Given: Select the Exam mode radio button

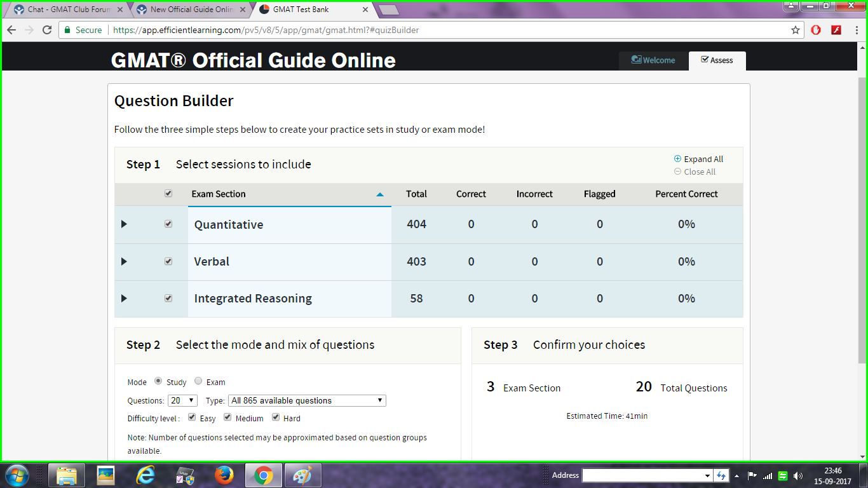Looking at the screenshot, I should pyautogui.click(x=198, y=381).
